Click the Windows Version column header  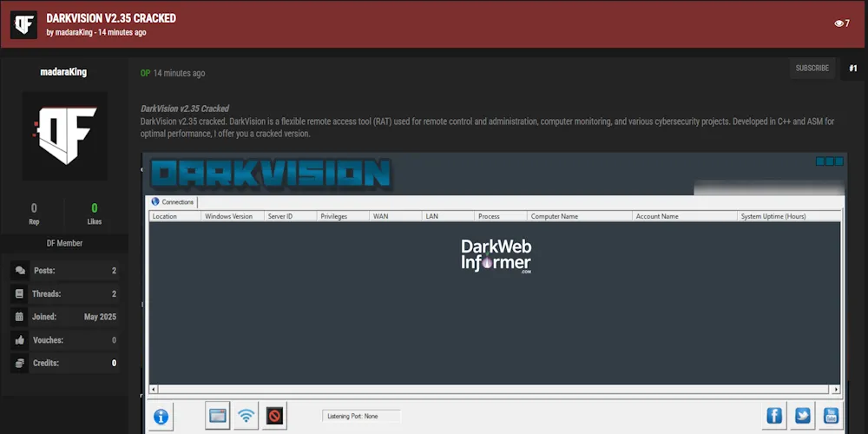coord(229,216)
